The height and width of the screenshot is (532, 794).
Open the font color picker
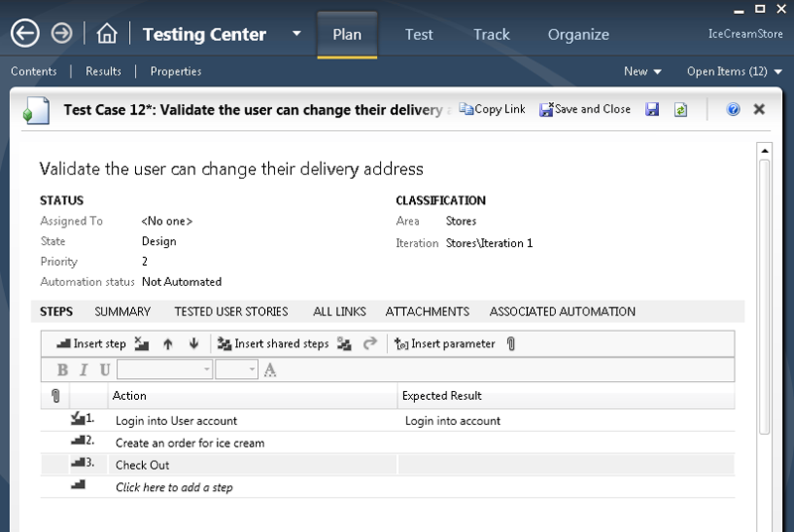click(x=270, y=370)
